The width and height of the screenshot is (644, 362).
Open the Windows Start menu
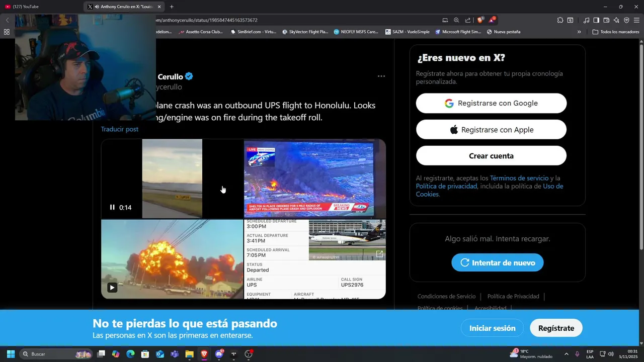coord(11,354)
